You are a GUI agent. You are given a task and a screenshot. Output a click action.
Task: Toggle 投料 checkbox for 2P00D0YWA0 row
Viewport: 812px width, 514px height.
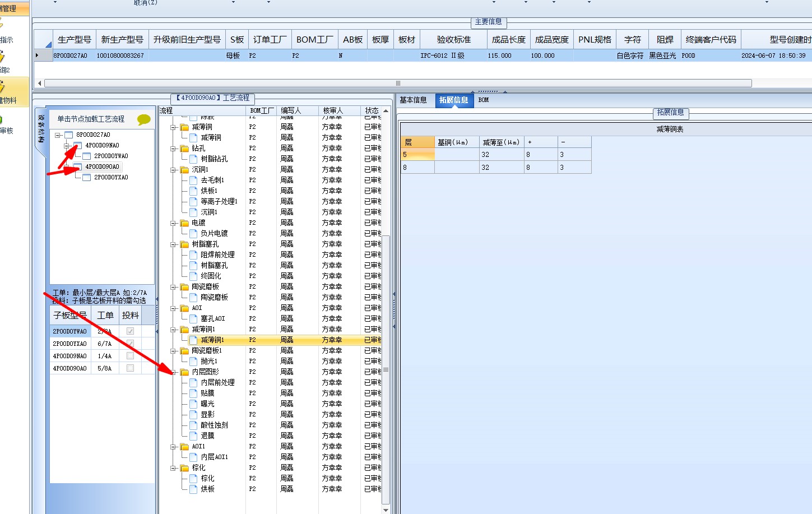pos(130,331)
